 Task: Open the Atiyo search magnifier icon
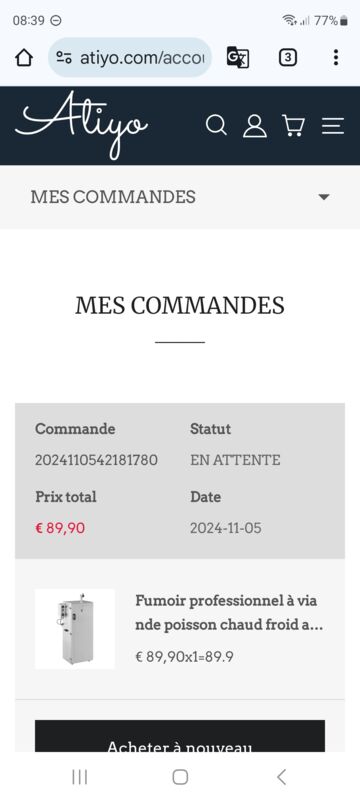[216, 125]
